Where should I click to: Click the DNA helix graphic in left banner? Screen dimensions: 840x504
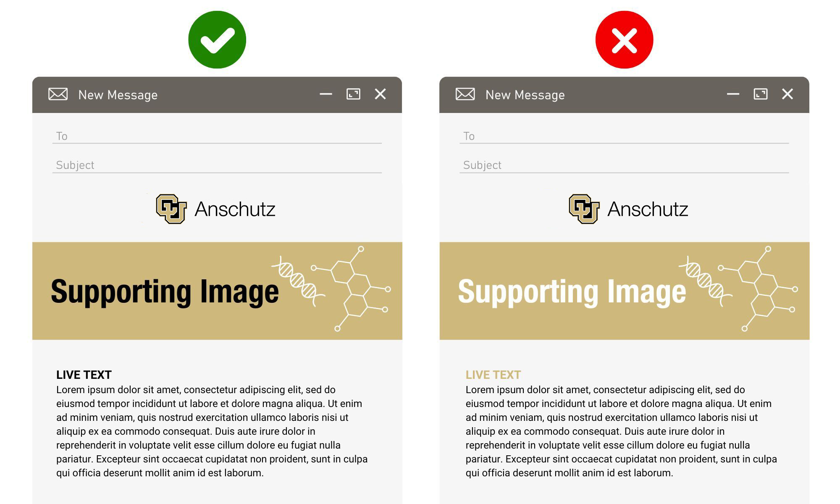[x=298, y=281]
